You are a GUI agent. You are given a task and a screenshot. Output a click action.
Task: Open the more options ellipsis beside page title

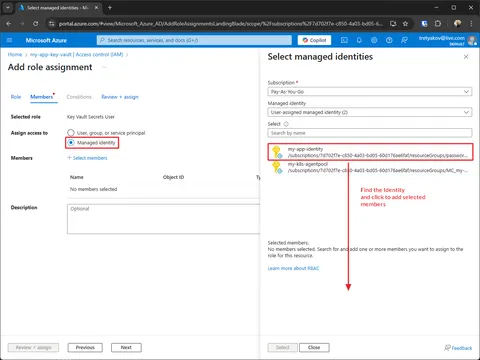point(104,67)
